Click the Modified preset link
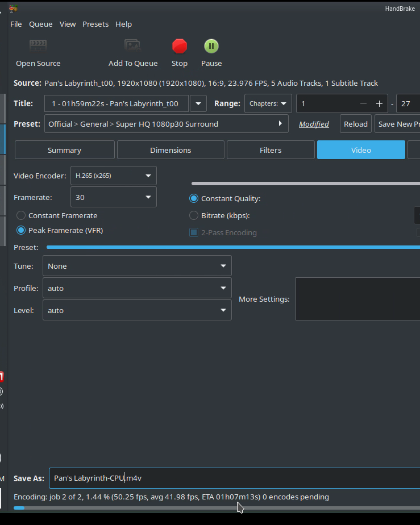Viewport: 420px width, 525px height. pos(314,124)
